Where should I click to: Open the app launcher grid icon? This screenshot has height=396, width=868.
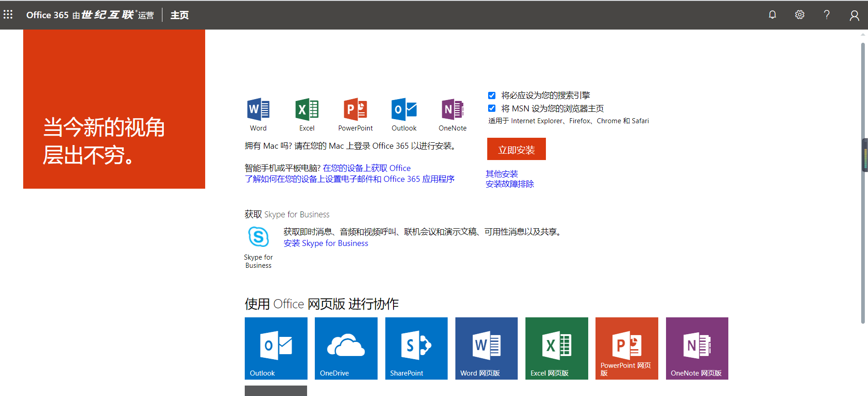[x=8, y=15]
